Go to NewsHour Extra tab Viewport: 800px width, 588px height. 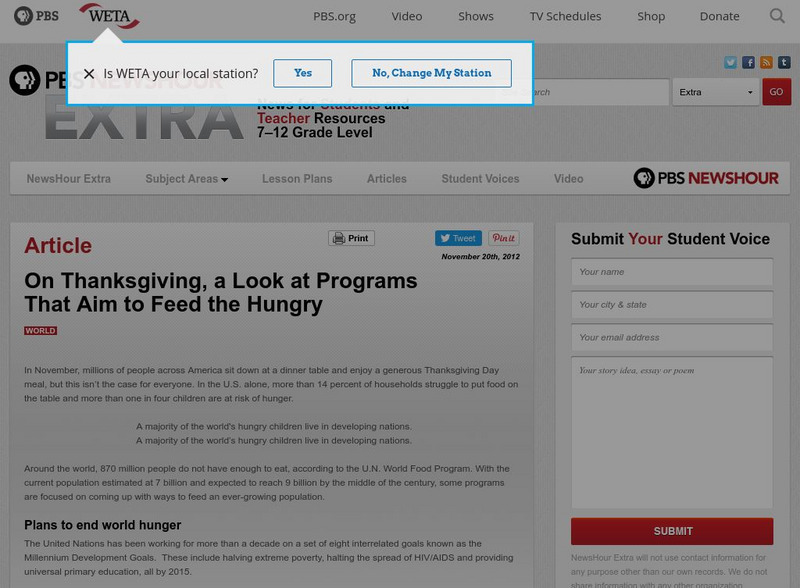coord(69,179)
